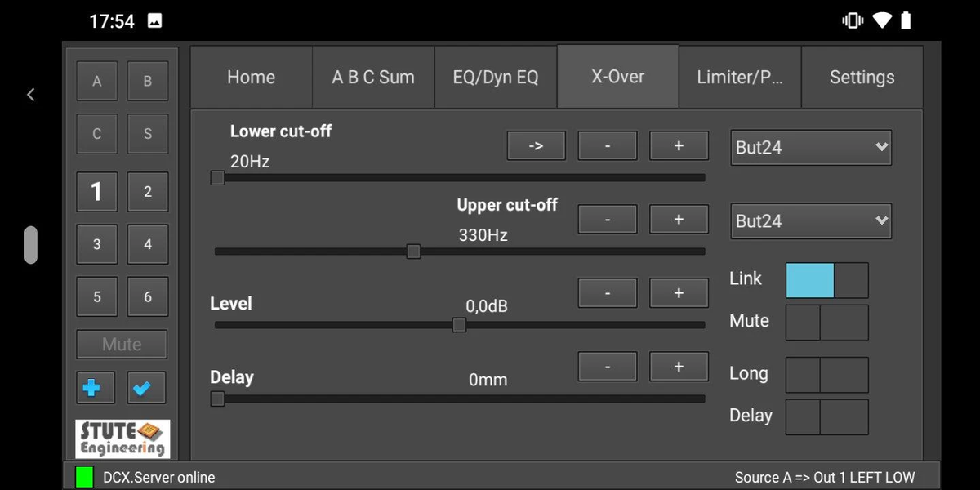
Task: Tap the blue plus icon
Action: pyautogui.click(x=91, y=388)
